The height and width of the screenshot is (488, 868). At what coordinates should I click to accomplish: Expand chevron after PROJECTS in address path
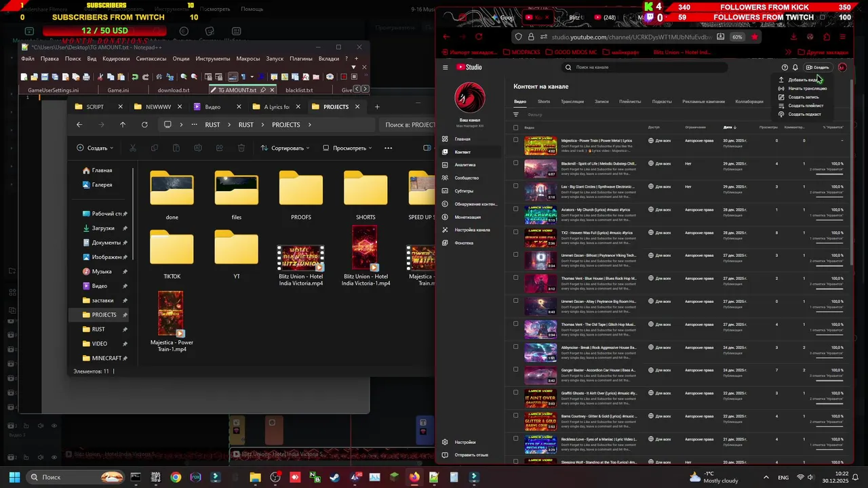tap(310, 125)
